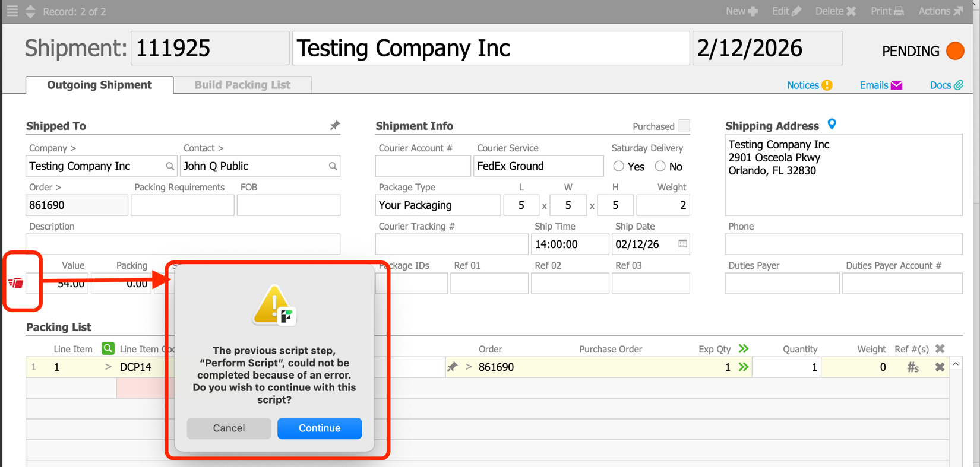This screenshot has width=980, height=467.
Task: Select Saturday Delivery No
Action: click(x=660, y=167)
